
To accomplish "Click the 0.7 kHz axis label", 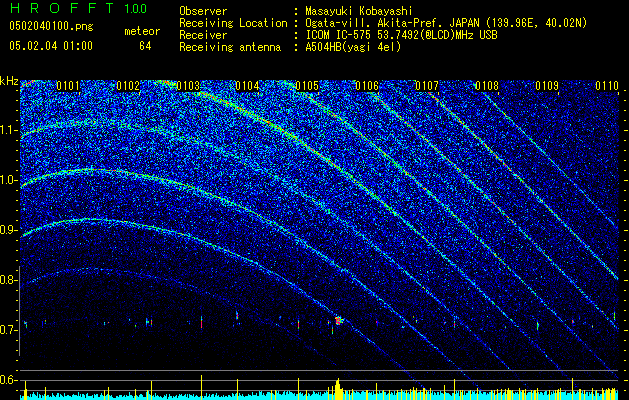I will 8,330.
